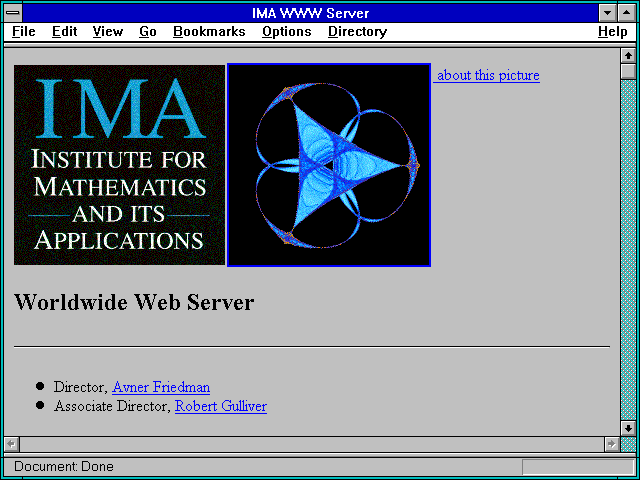Click the IMA logo image
Image resolution: width=640 pixels, height=480 pixels.
[x=119, y=165]
